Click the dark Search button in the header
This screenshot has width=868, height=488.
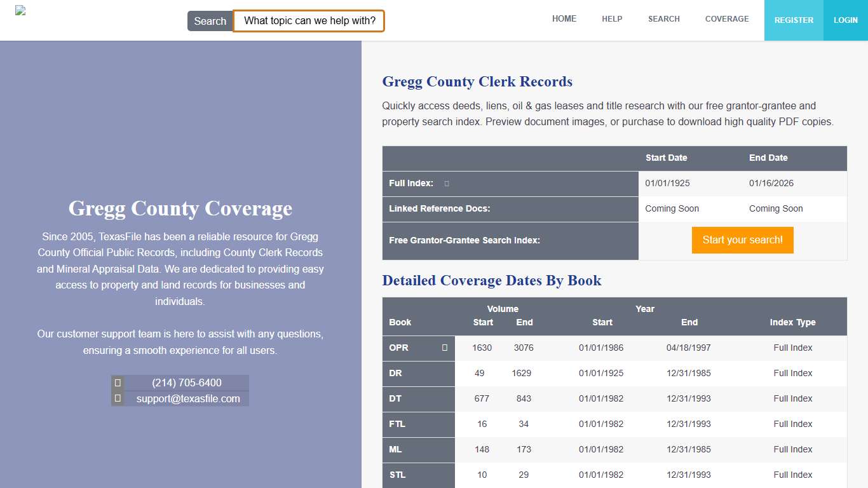(x=210, y=20)
